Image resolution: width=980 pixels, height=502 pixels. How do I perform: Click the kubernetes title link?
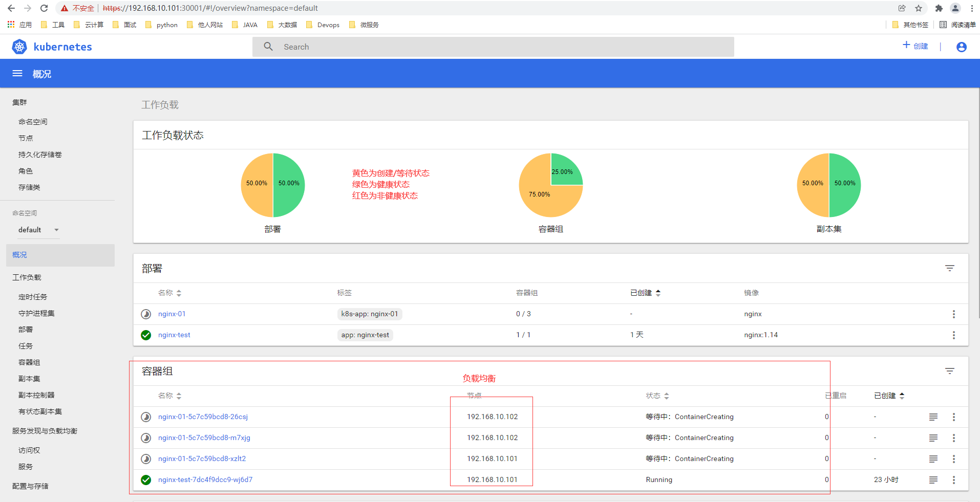click(62, 47)
